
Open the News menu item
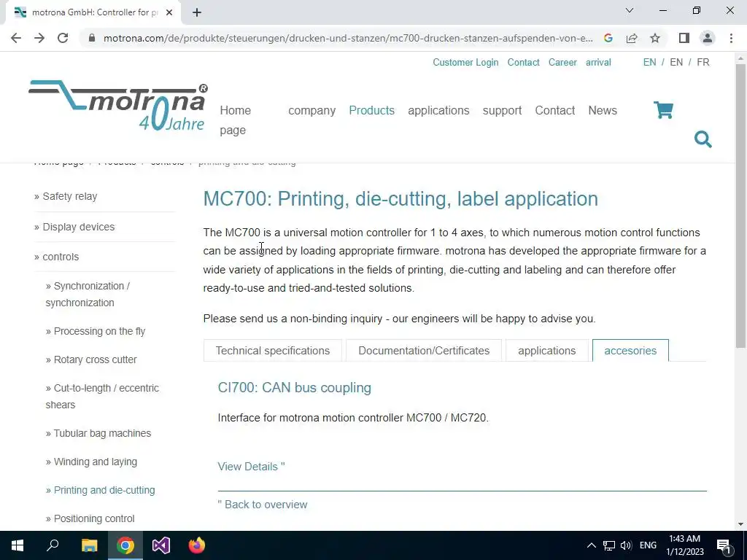[602, 111]
